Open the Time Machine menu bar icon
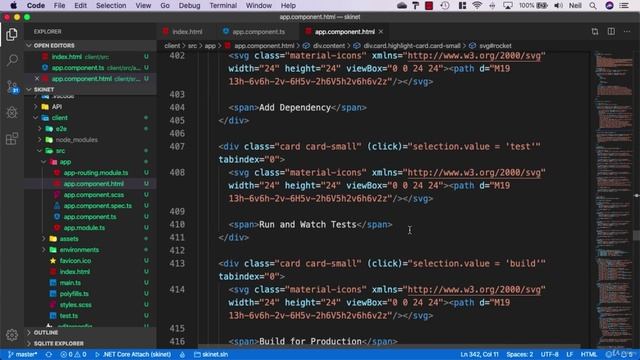This screenshot has height=360, width=640. [x=445, y=5]
